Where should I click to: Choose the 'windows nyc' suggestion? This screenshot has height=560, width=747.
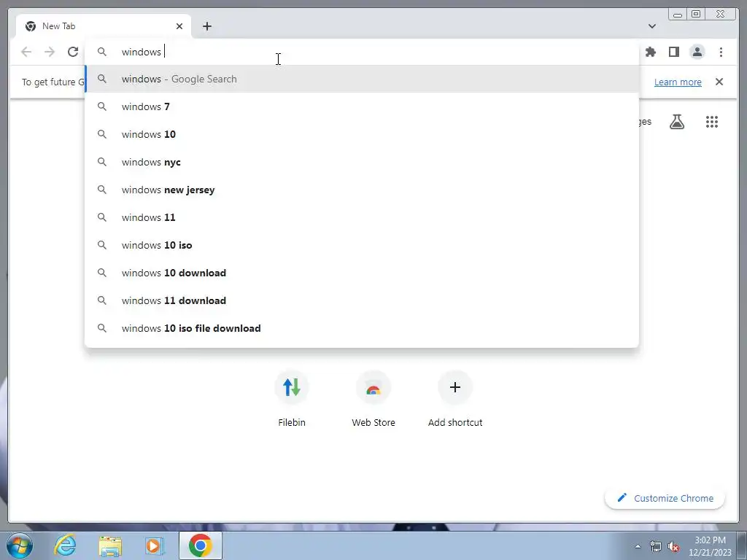click(362, 162)
